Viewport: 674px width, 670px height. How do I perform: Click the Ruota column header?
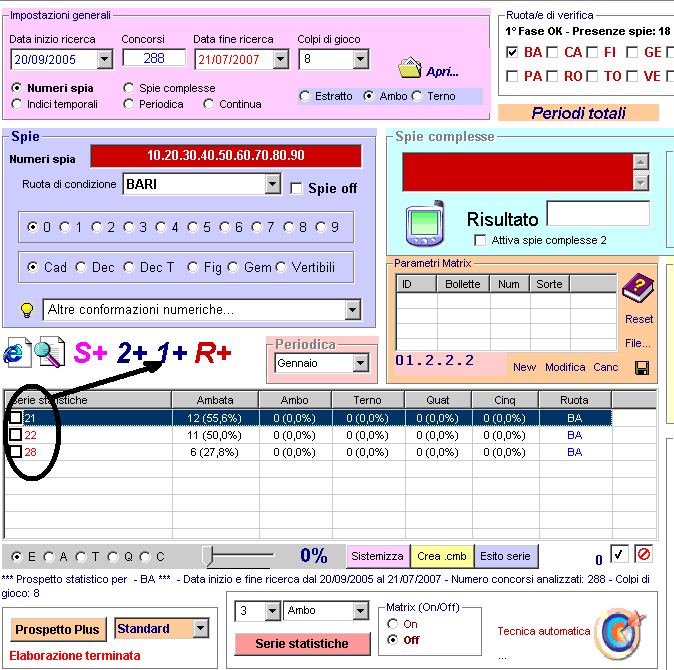click(574, 400)
